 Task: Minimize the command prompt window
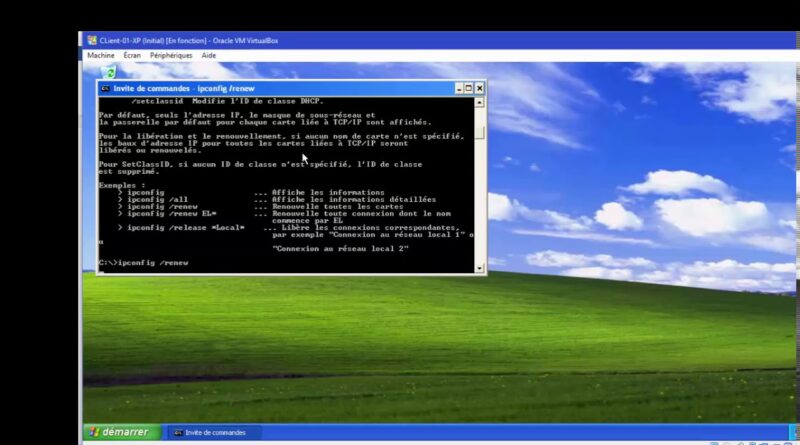459,88
